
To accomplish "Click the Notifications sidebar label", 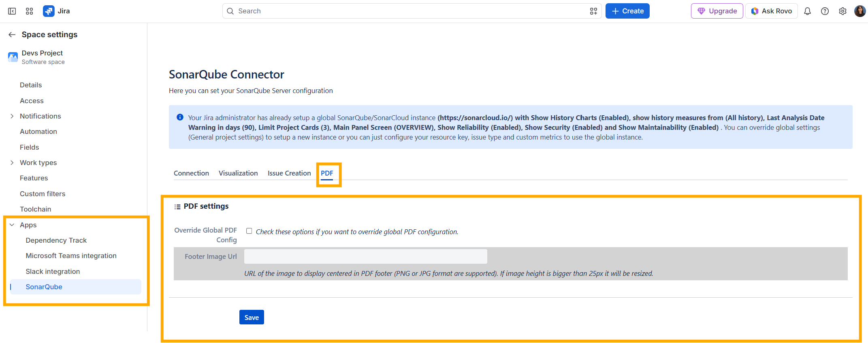I will 41,116.
